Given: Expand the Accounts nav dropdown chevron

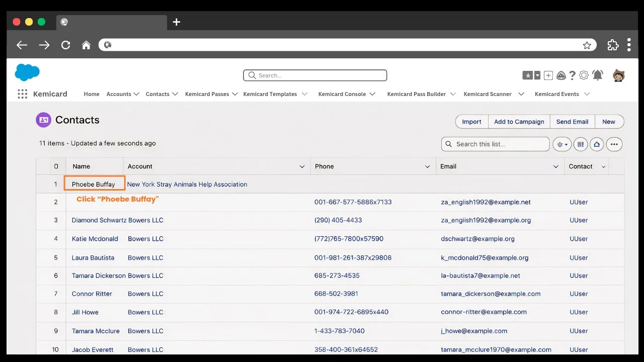Looking at the screenshot, I should coord(136,94).
